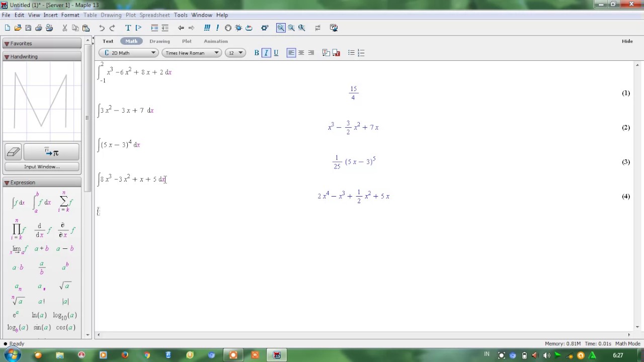Set zoom to 150% magnifier

point(291,28)
